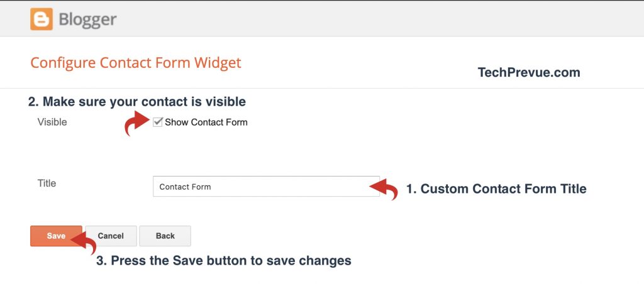644x284 pixels.
Task: Click the 'Title' field label
Action: tap(47, 183)
